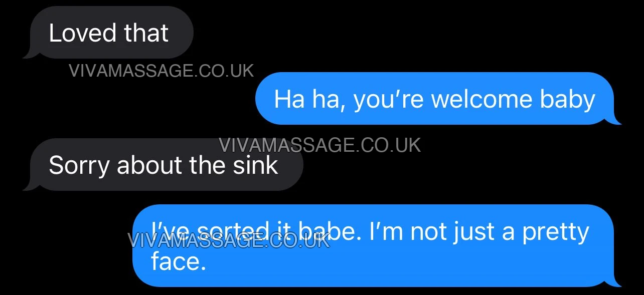The width and height of the screenshot is (644, 295).
Task: Click the tail of the "Sorry about the sink" bubble
Action: tap(30, 186)
